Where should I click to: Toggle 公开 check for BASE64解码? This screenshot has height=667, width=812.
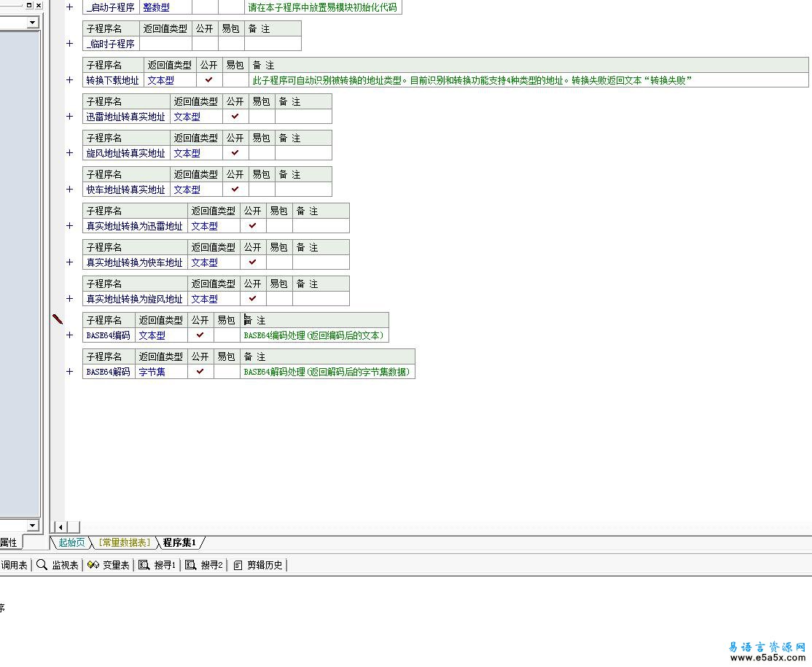pos(200,371)
